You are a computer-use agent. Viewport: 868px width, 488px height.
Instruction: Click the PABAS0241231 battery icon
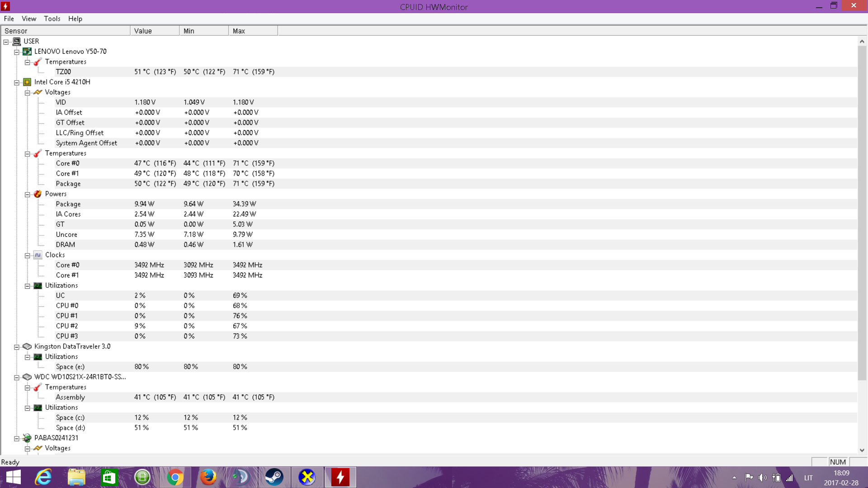[27, 438]
